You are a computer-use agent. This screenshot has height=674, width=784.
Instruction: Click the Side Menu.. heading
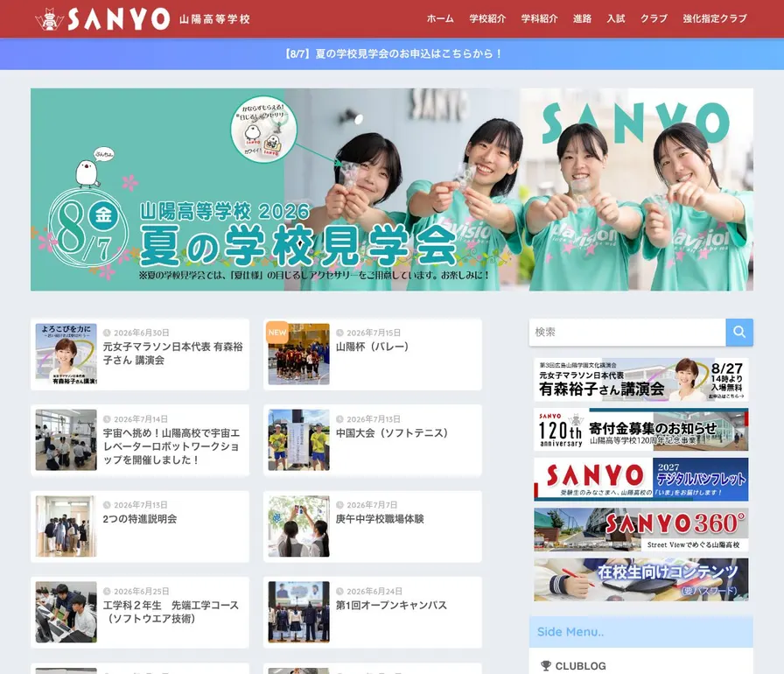coord(570,632)
